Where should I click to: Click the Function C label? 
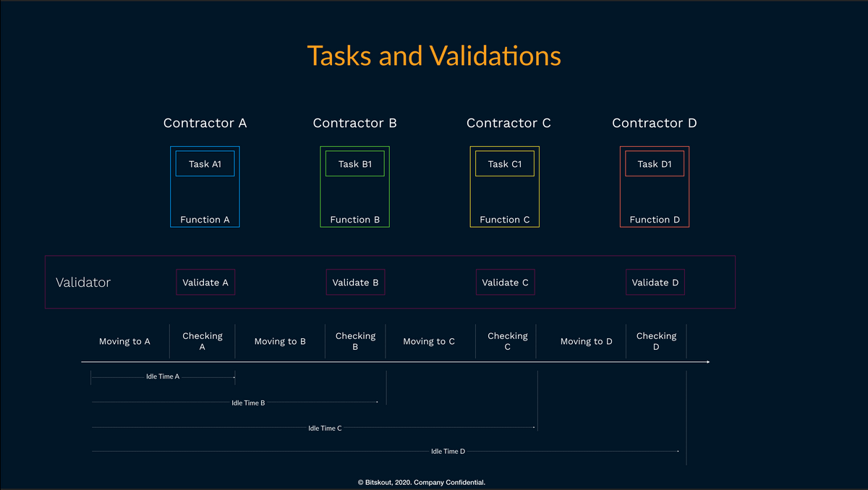point(504,220)
